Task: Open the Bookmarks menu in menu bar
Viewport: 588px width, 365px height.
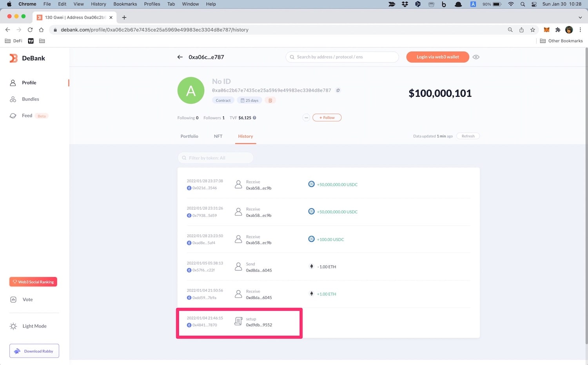Action: coord(125,4)
